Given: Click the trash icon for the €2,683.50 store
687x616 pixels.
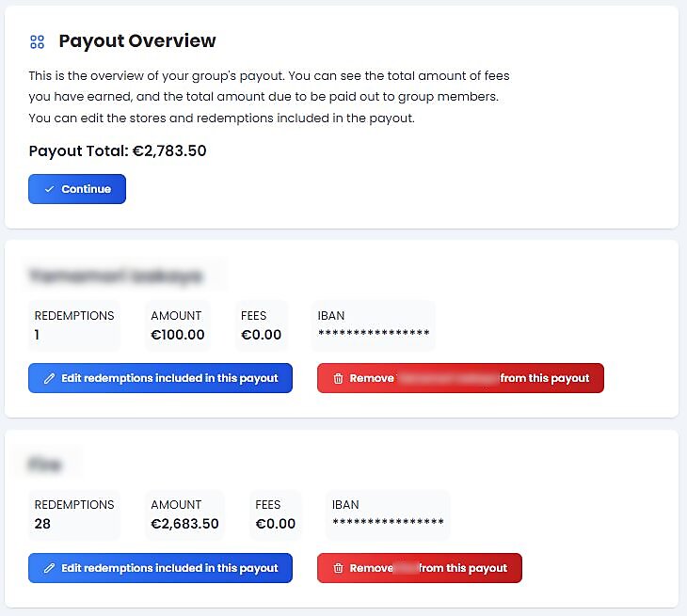Looking at the screenshot, I should [337, 568].
